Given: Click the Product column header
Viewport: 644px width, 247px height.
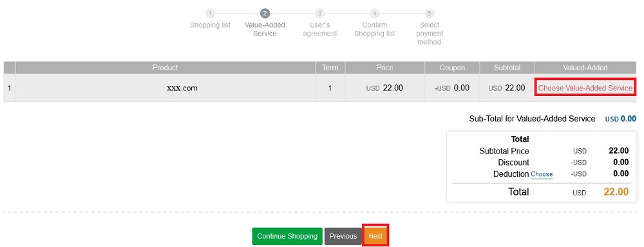Looking at the screenshot, I should [166, 68].
